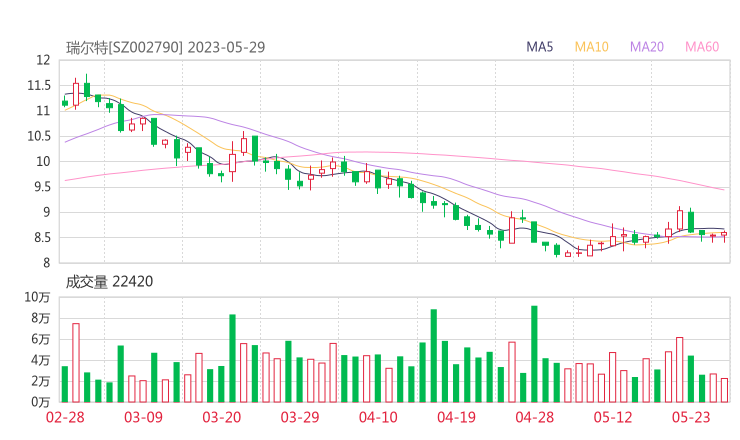Click the 04-28 date axis label
Viewport: 740px width, 440px height.
(535, 417)
